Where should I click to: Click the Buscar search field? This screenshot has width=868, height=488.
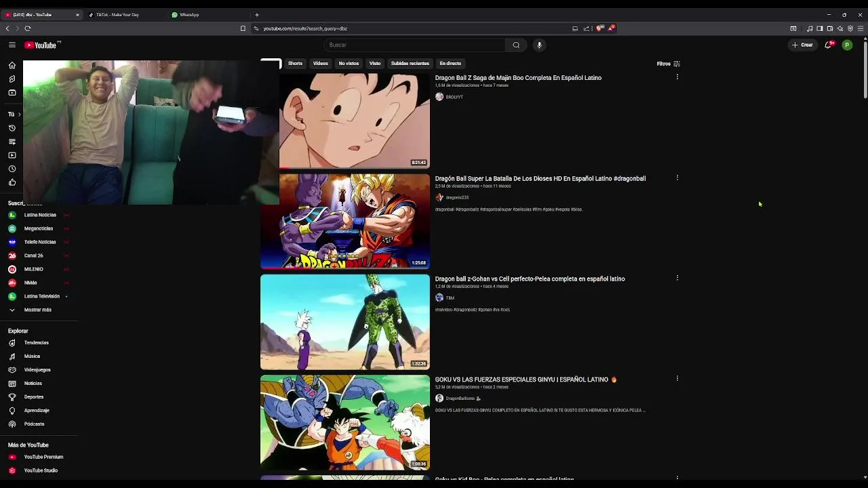[x=414, y=45]
